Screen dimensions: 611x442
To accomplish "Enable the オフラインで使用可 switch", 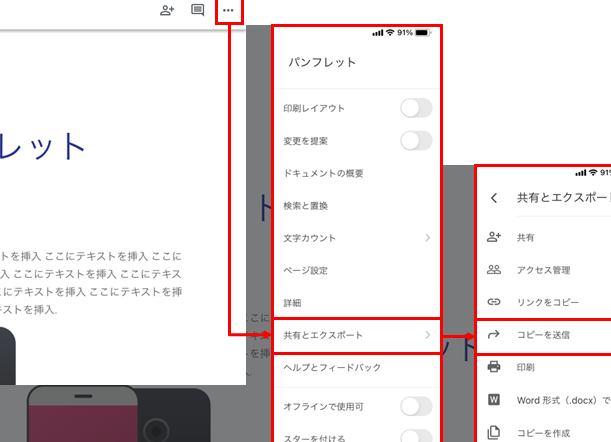I will pyautogui.click(x=416, y=407).
